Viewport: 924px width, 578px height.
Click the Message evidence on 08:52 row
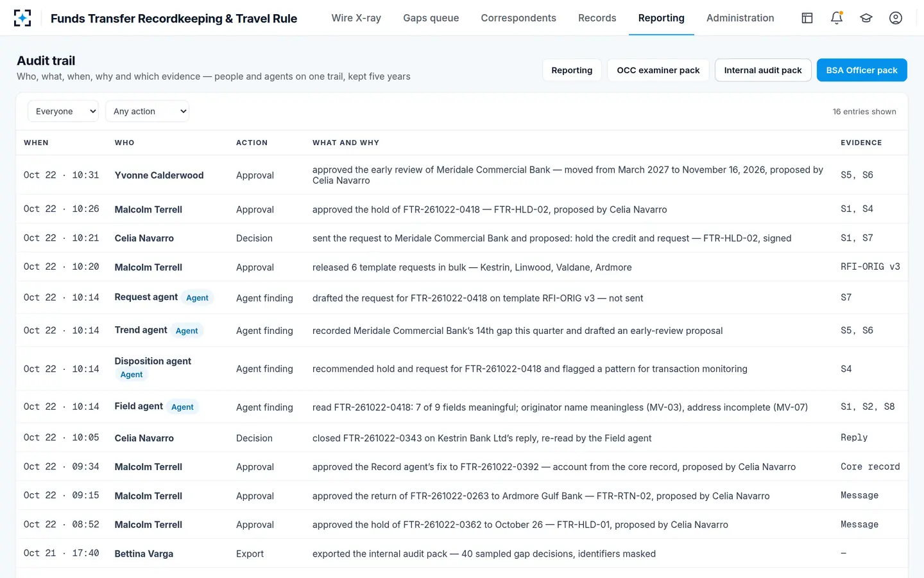point(859,524)
